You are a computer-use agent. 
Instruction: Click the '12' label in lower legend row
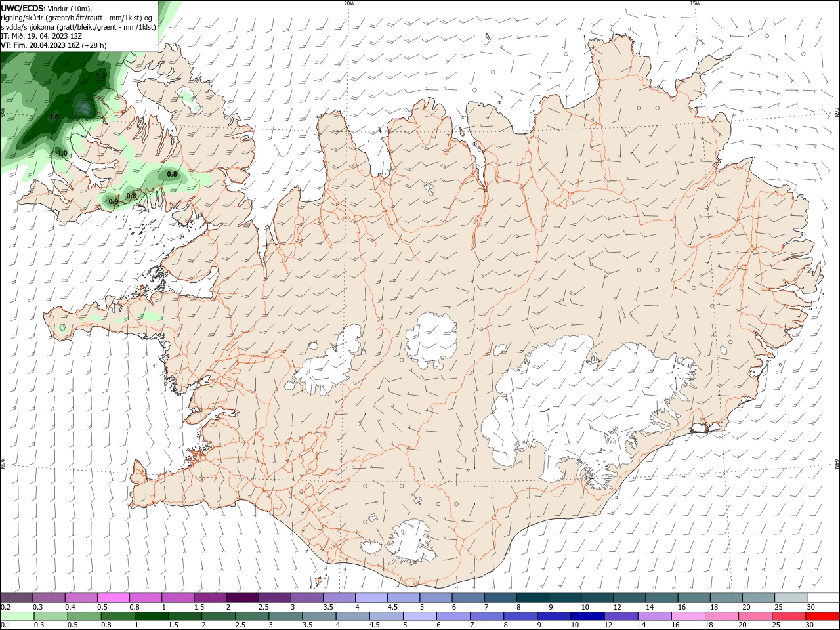click(x=609, y=625)
